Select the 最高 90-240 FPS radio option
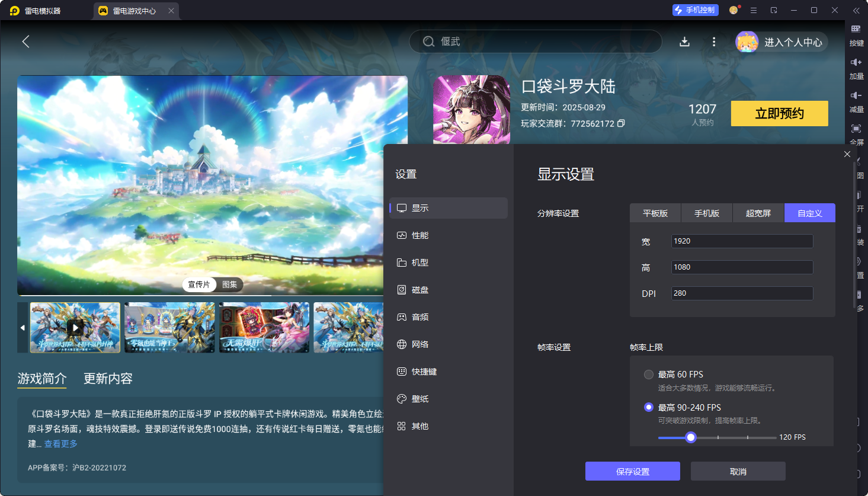Screen dimensions: 868x496 tap(649, 407)
